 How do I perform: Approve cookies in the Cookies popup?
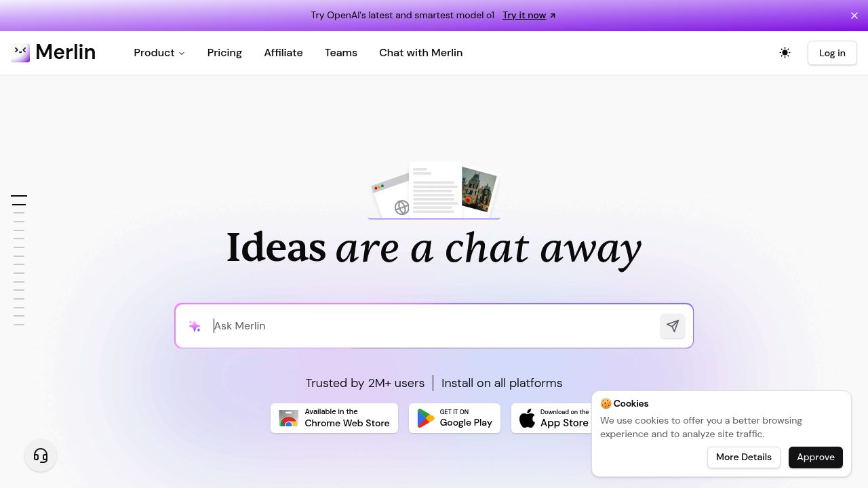816,457
